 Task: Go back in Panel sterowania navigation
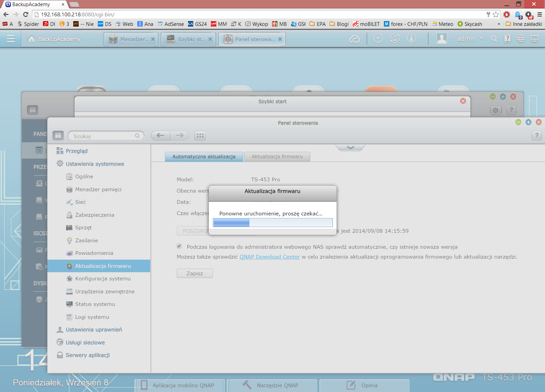click(160, 135)
